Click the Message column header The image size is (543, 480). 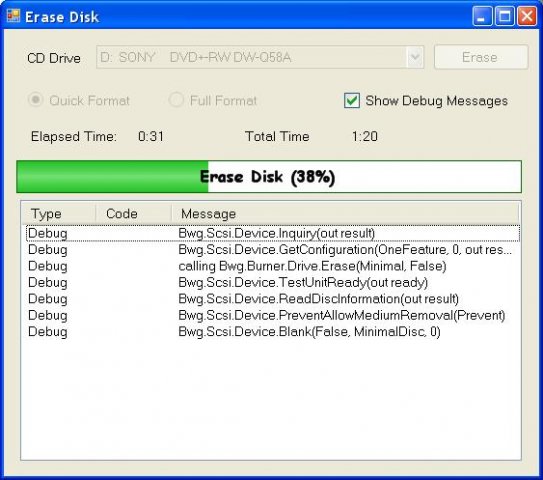click(x=345, y=214)
